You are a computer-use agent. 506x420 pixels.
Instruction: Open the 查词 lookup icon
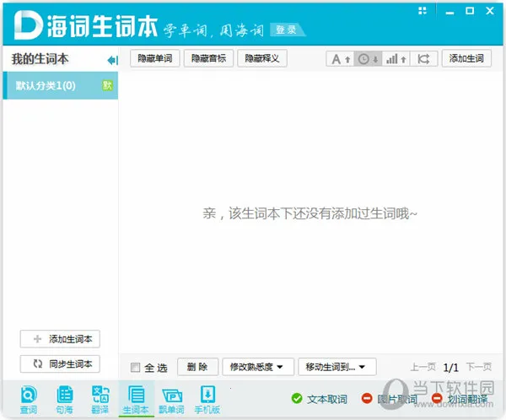coord(29,398)
